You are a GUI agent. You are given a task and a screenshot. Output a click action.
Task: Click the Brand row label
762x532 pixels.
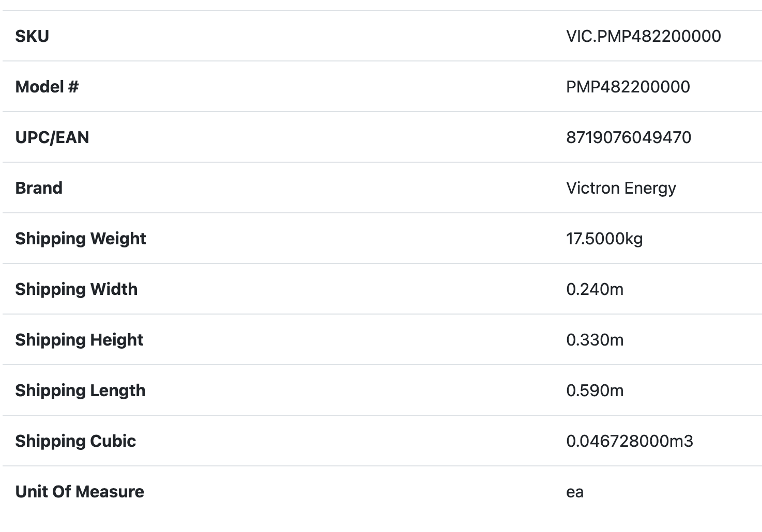(x=39, y=188)
